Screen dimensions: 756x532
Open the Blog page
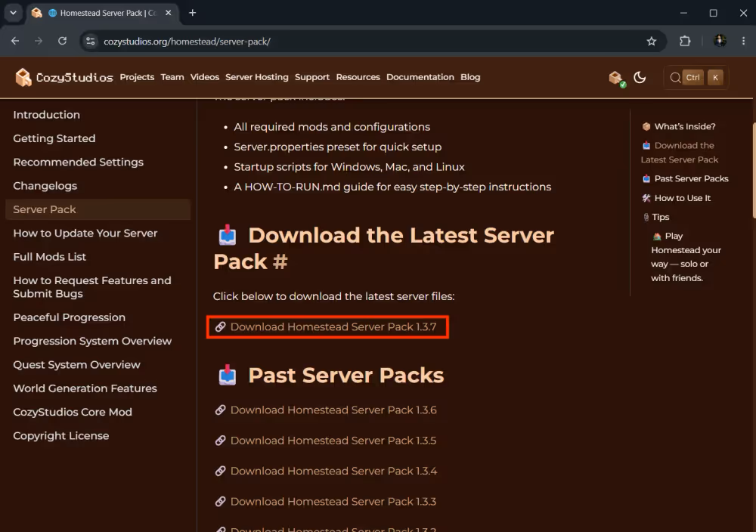click(x=470, y=77)
